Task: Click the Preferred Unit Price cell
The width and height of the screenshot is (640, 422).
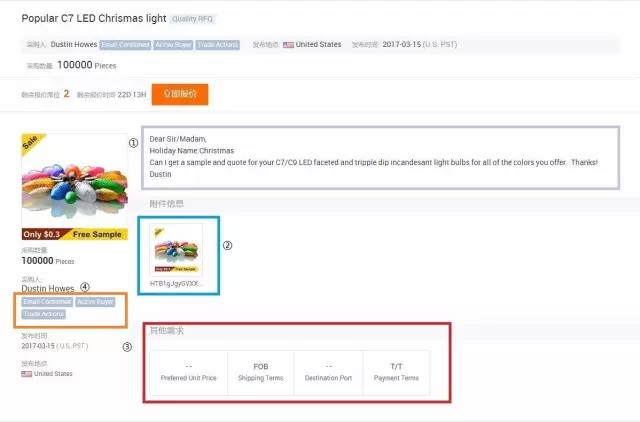Action: pyautogui.click(x=188, y=372)
